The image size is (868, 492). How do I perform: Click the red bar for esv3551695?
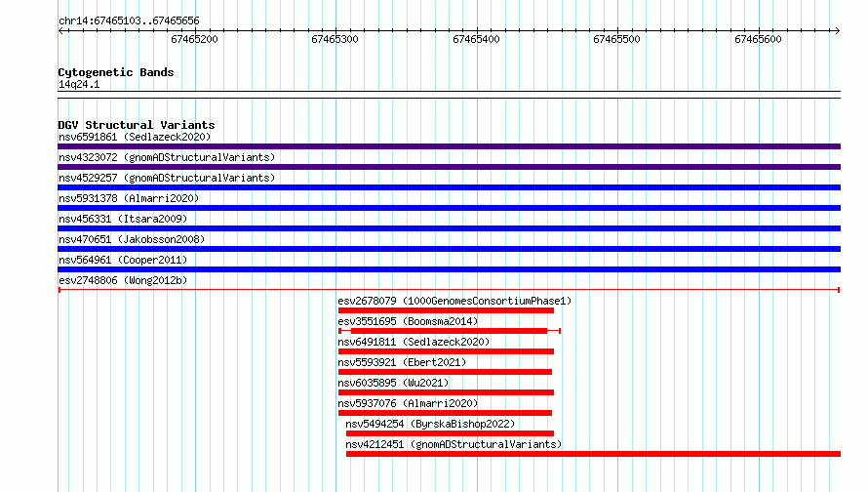click(449, 331)
